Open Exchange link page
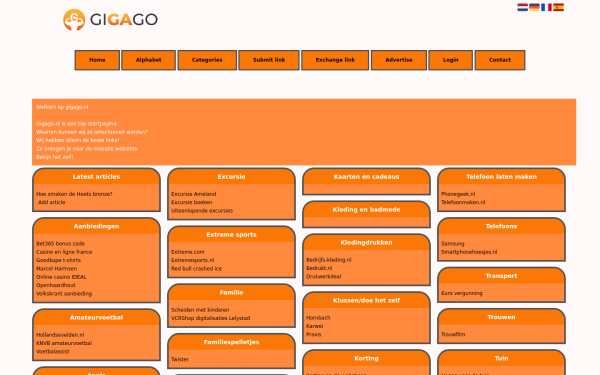 tap(335, 60)
